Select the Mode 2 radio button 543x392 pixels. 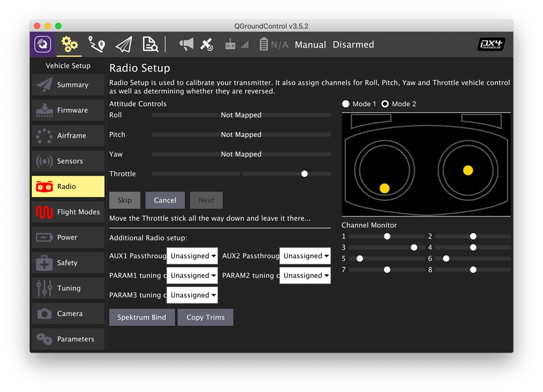(x=385, y=104)
